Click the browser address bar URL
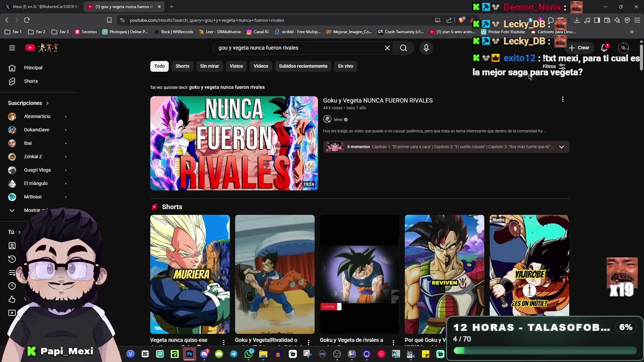The width and height of the screenshot is (644, 362). pos(207,20)
